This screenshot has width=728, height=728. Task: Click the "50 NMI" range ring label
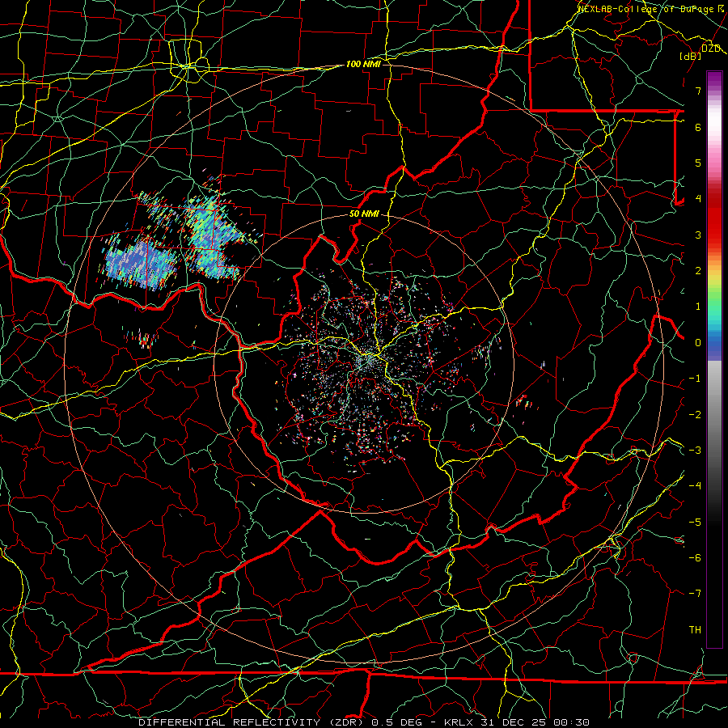pos(364,214)
